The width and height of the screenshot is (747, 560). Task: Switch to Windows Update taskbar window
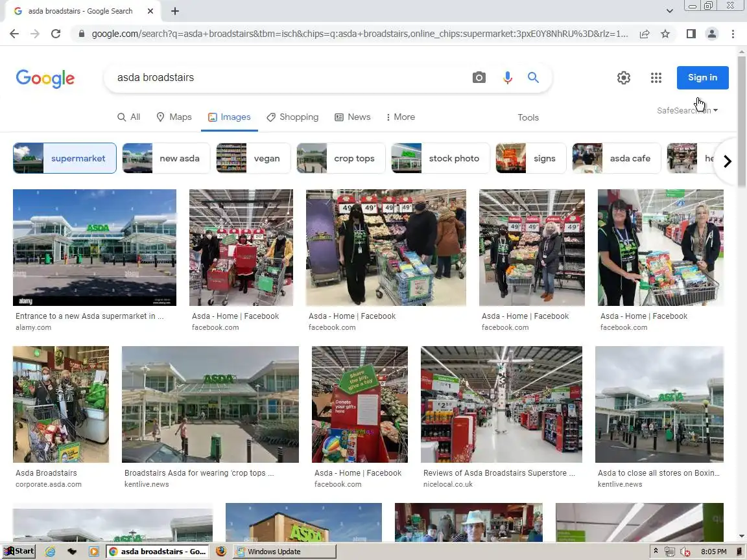coord(285,552)
